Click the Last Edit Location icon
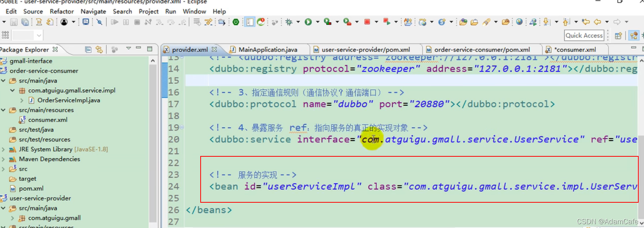Viewport: 644px width, 228px height. point(586,22)
